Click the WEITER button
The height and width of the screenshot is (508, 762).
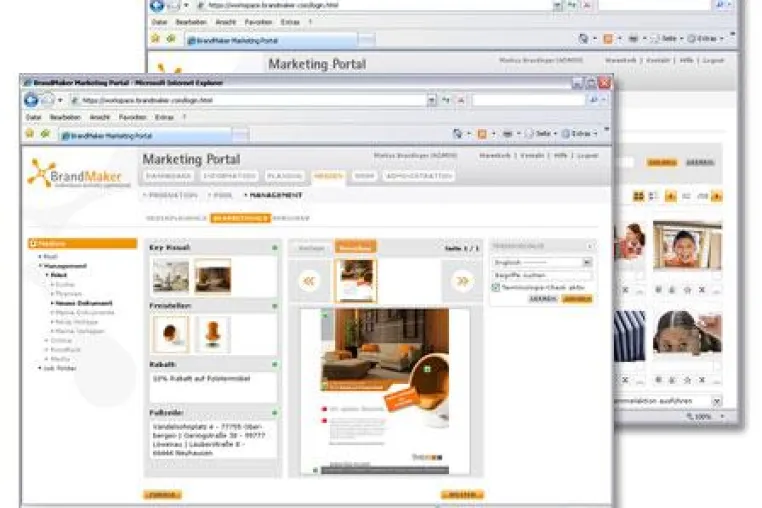(x=462, y=495)
